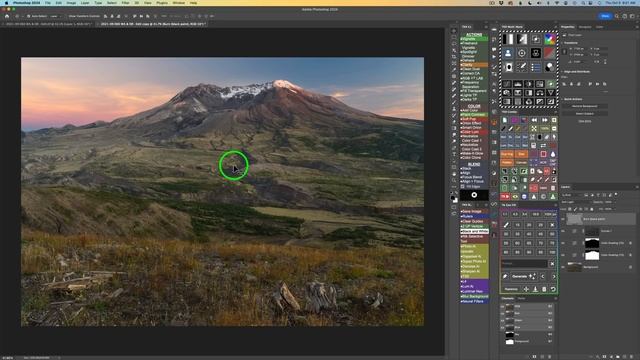Click the trash icon in TK Gen Fill panel
Image resolution: width=640 pixels, height=360 pixels.
pyautogui.click(x=544, y=289)
